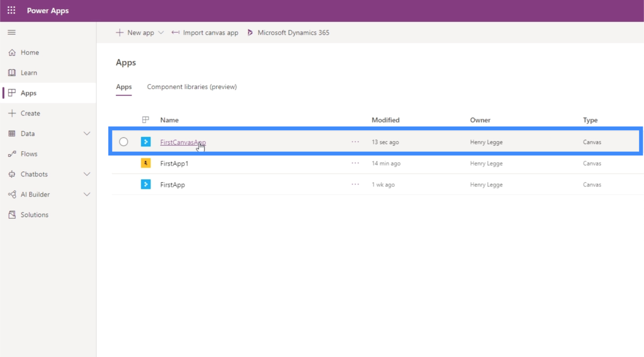Open the app launcher waffle icon

click(11, 10)
